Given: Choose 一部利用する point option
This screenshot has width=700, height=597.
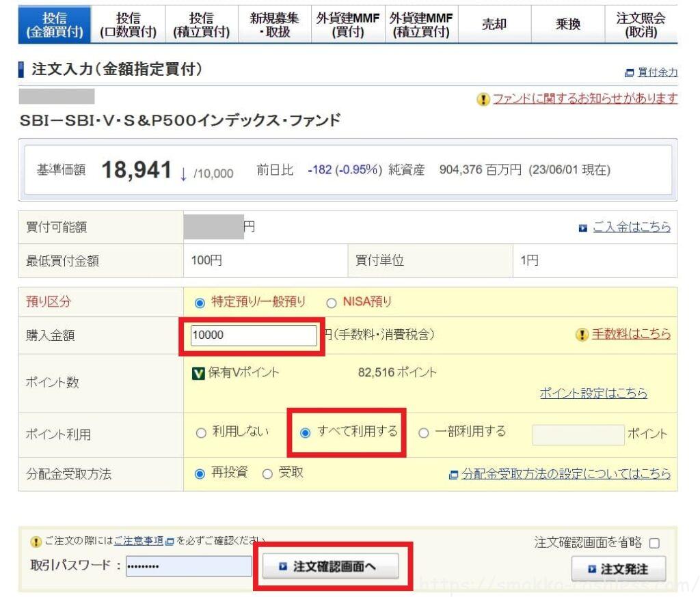Looking at the screenshot, I should pyautogui.click(x=423, y=433).
